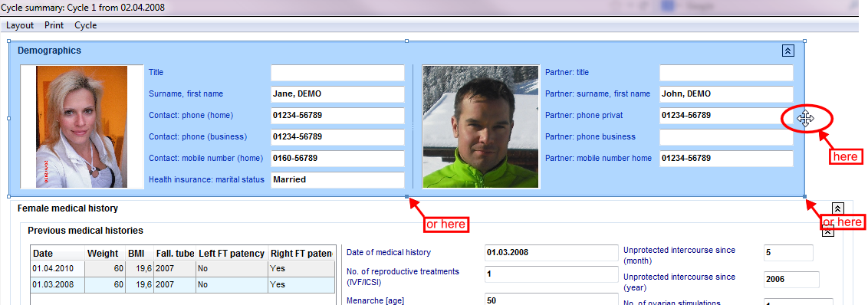Click the Surname, first name label
Image resolution: width=868 pixels, height=305 pixels.
[186, 94]
